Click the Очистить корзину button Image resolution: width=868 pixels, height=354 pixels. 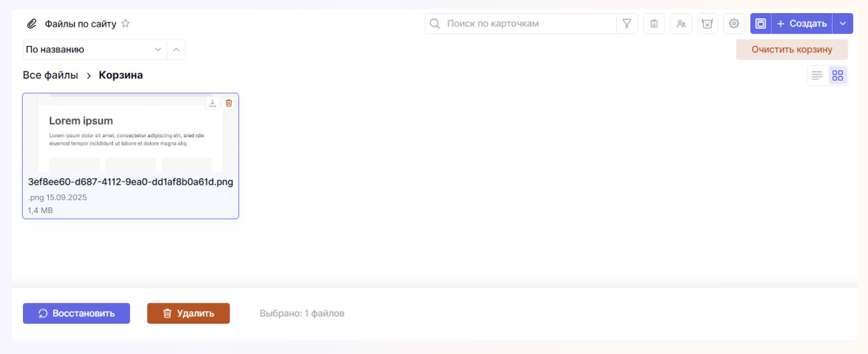[x=791, y=49]
